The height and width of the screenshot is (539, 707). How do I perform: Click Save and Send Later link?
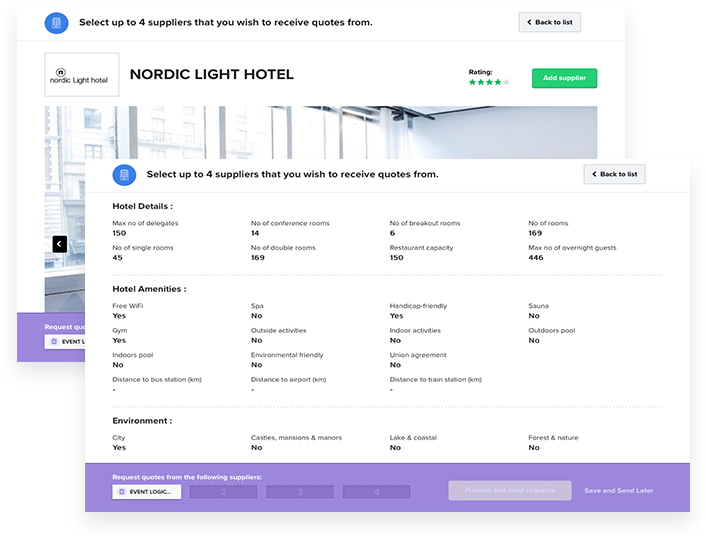(x=619, y=490)
